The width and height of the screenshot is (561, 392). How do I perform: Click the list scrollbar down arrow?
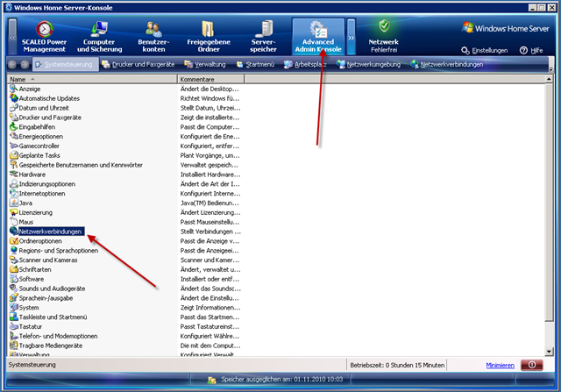550,352
